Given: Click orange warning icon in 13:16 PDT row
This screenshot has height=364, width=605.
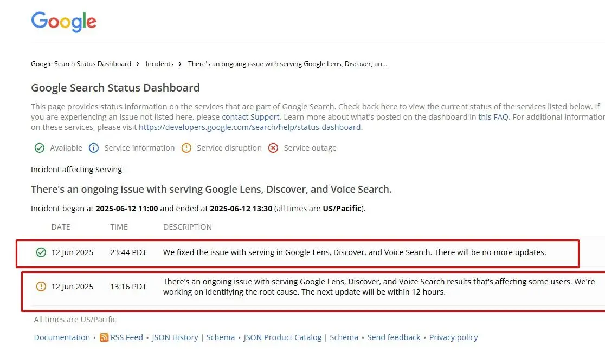Looking at the screenshot, I should coord(41,287).
